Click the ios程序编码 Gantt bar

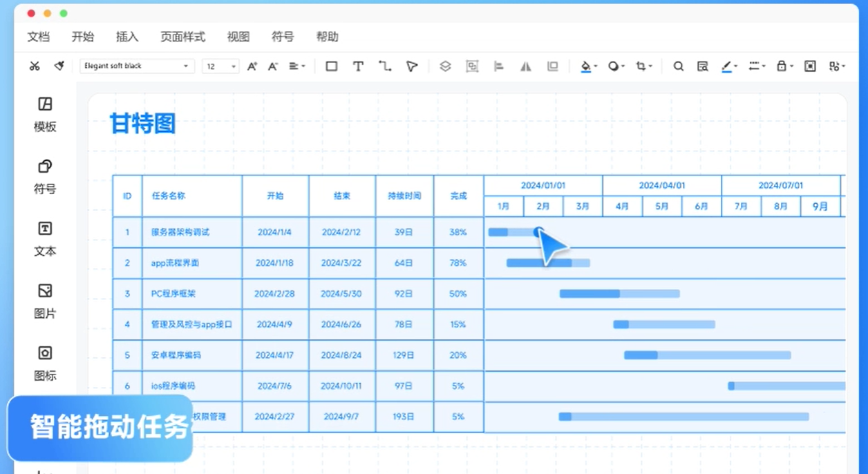pos(786,386)
